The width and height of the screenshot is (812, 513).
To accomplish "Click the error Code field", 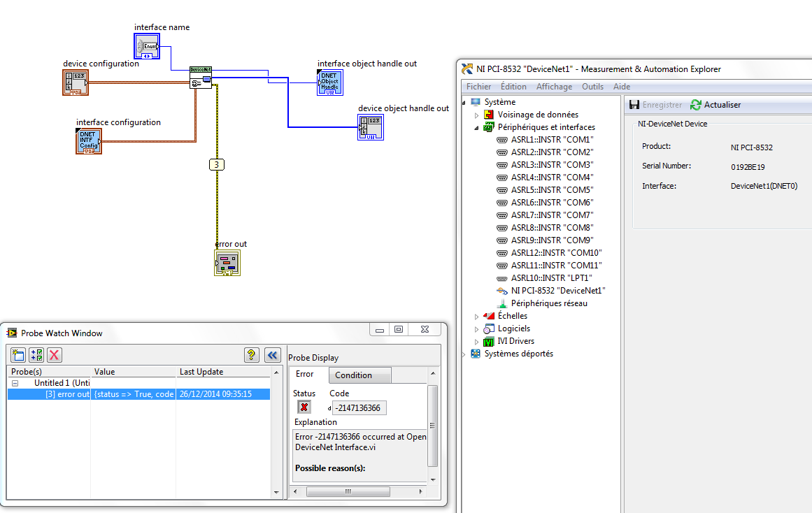I will [359, 408].
